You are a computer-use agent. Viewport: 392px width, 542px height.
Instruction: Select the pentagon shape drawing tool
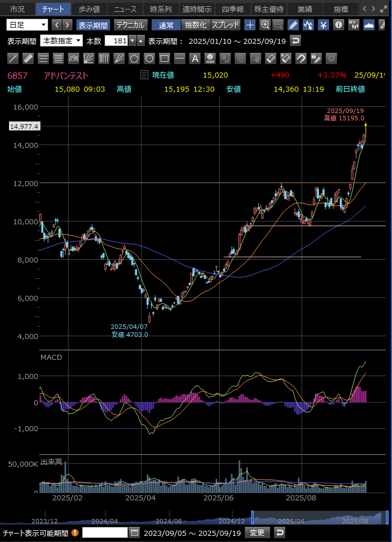(134, 58)
